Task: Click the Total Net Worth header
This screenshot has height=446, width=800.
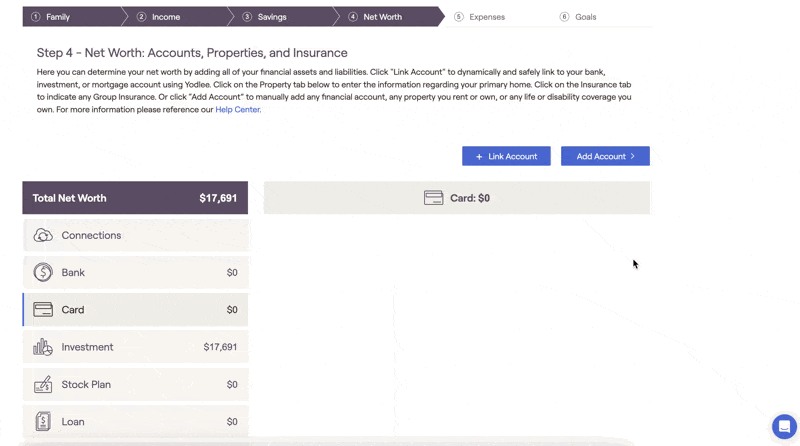Action: click(x=135, y=198)
